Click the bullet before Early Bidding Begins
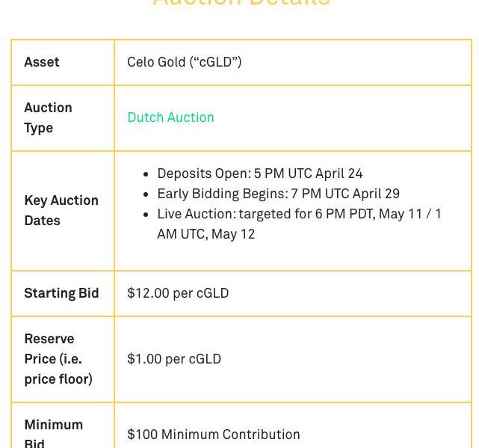This screenshot has height=448, width=479. click(146, 194)
